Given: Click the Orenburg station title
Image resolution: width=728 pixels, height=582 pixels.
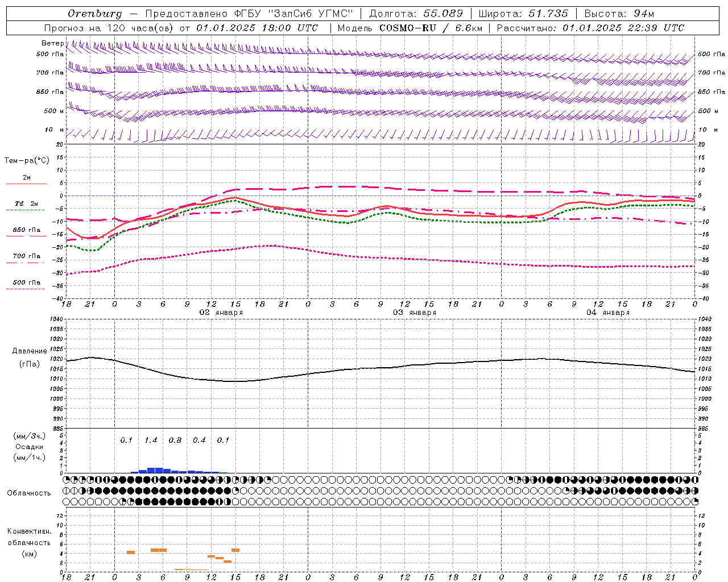Looking at the screenshot, I should (95, 14).
